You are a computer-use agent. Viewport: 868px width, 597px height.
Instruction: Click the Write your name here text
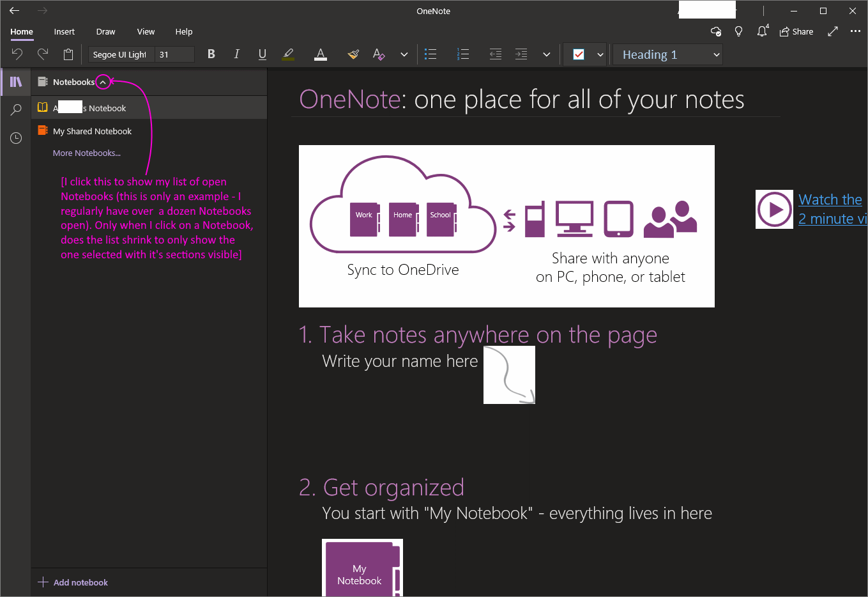point(400,361)
